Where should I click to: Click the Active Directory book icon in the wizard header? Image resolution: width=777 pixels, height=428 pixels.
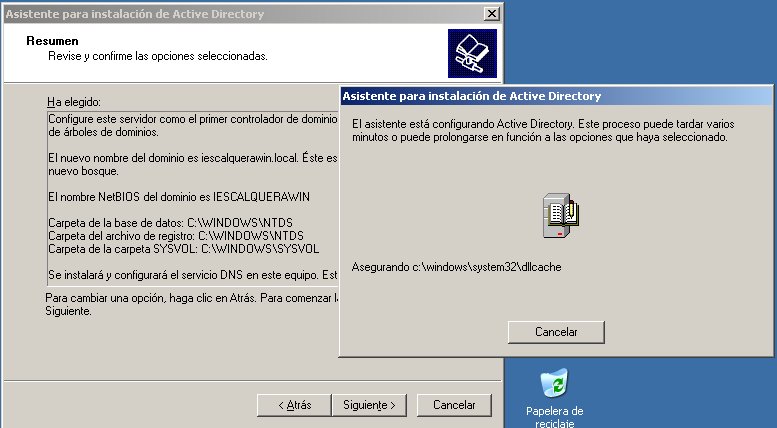coord(472,53)
